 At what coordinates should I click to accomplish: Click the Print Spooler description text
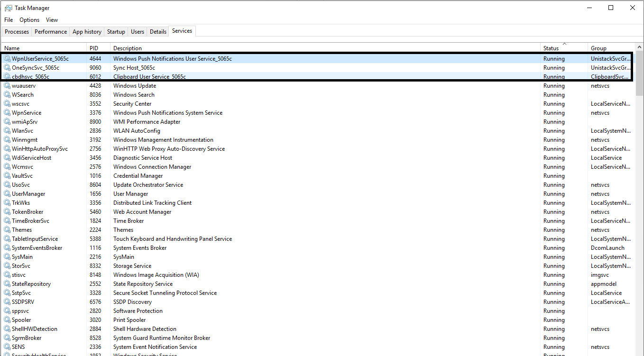[x=129, y=320]
